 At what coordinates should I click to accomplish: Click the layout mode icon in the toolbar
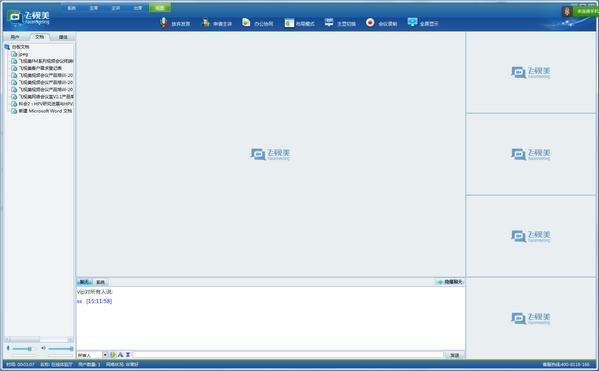click(289, 23)
